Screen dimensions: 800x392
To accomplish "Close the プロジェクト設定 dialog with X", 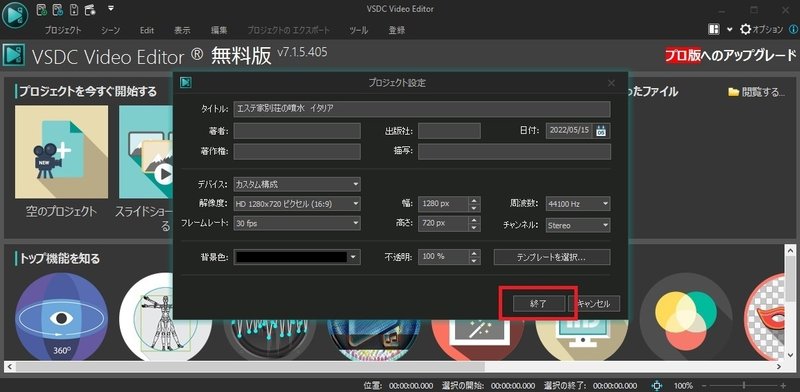I will [x=611, y=83].
